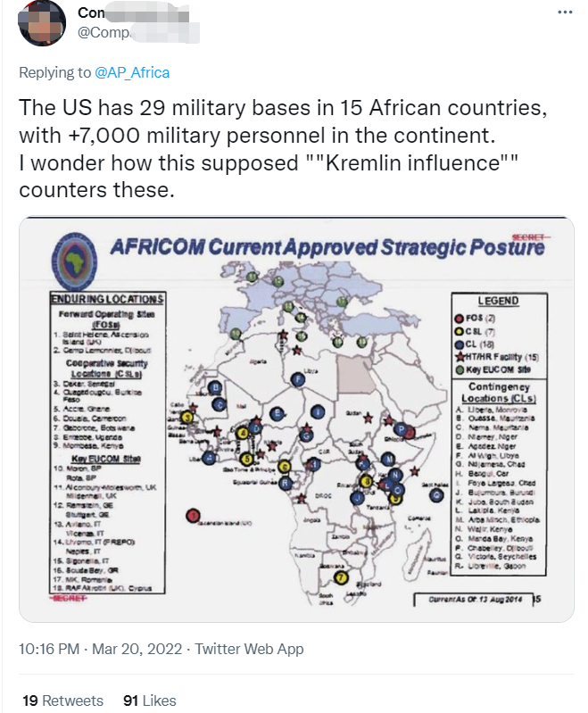Viewport: 588px width, 713px height.
Task: Click the red star HT/HR Facility legend marker
Action: 460,357
